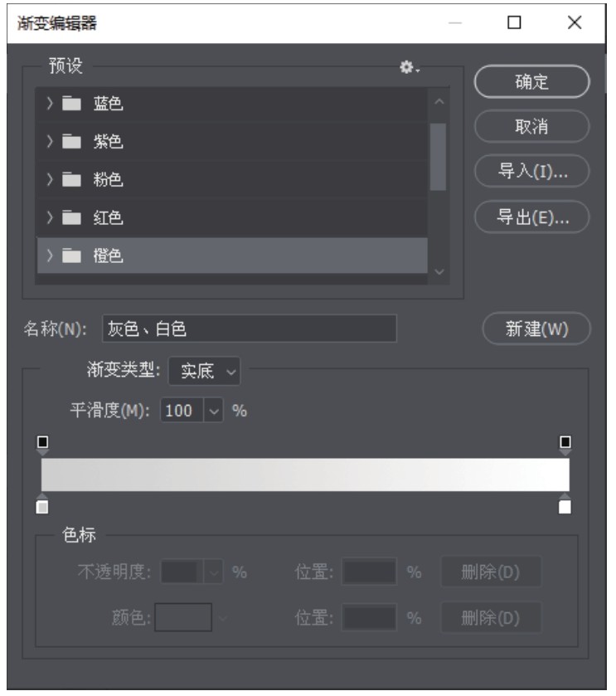Click the 导入(I)... button
Viewport: 616px width, 696px height.
pyautogui.click(x=531, y=171)
